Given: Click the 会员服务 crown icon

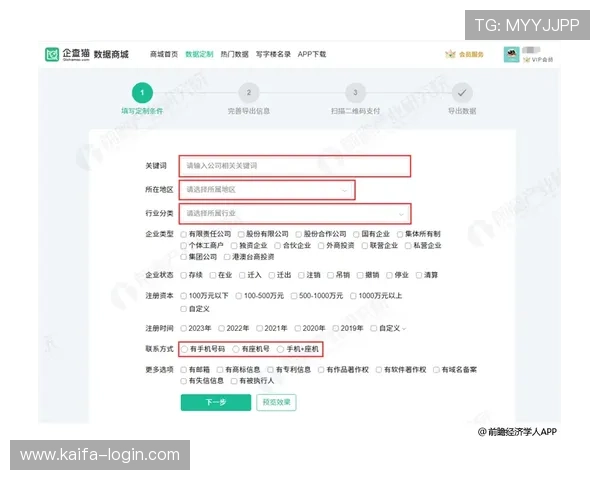Looking at the screenshot, I should pos(450,54).
